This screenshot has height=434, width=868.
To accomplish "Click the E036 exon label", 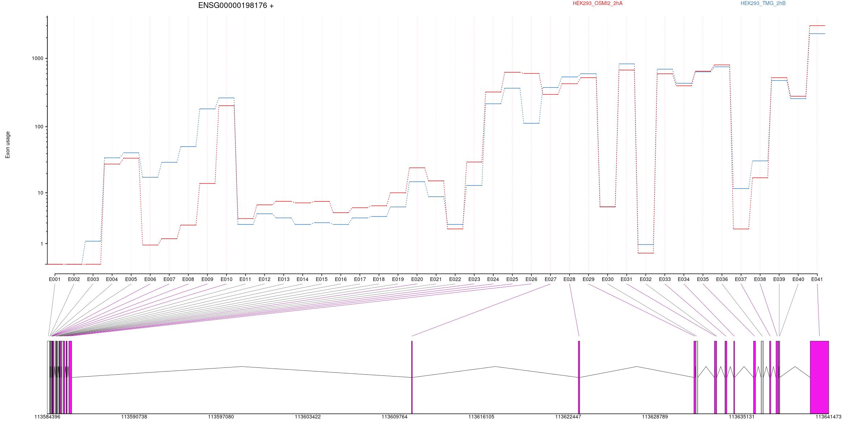I will point(722,279).
